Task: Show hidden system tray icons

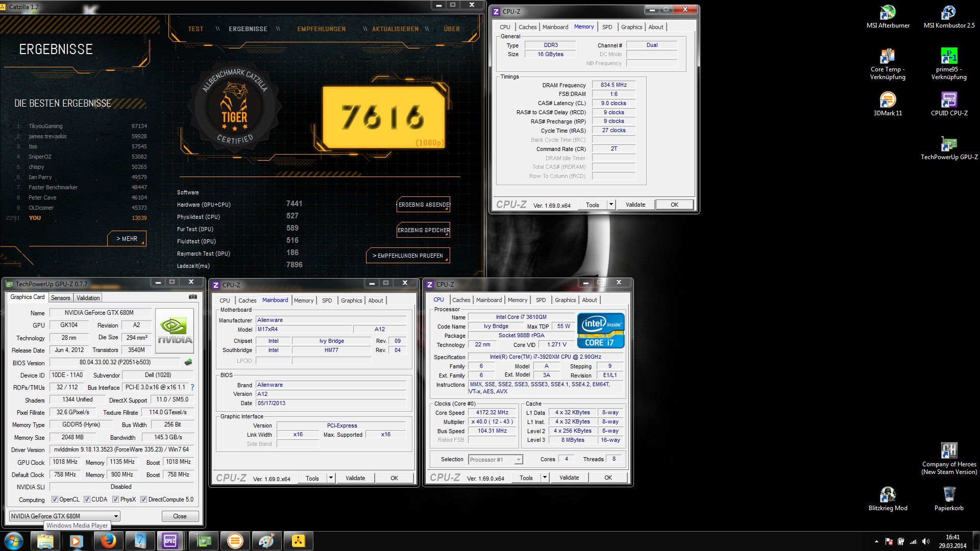Action: [x=876, y=541]
